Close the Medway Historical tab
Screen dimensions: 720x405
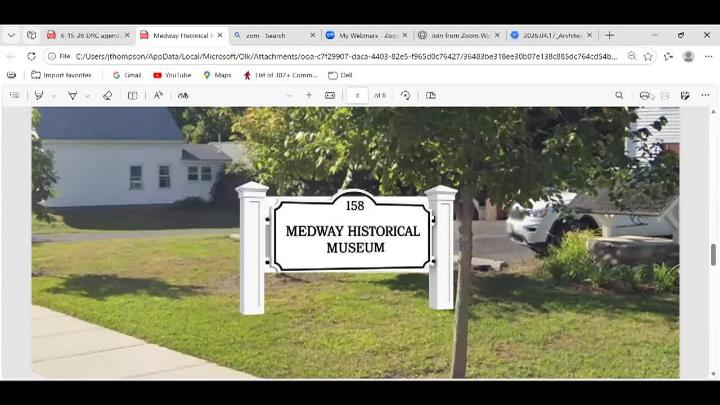point(220,35)
